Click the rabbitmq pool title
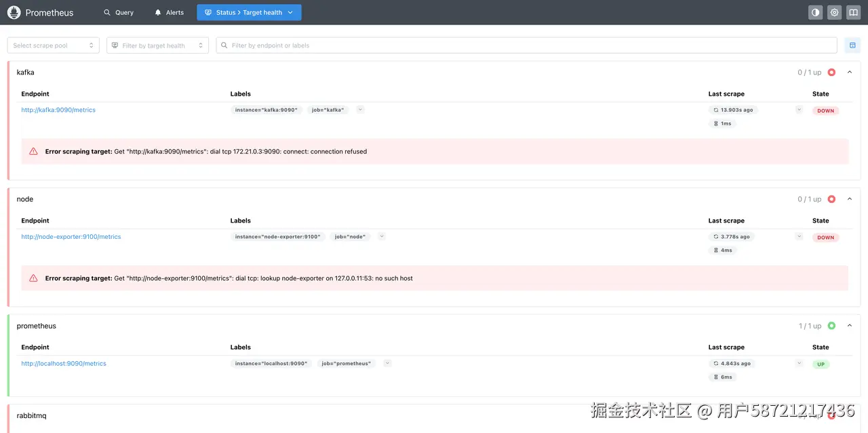The height and width of the screenshot is (433, 868). pyautogui.click(x=31, y=415)
